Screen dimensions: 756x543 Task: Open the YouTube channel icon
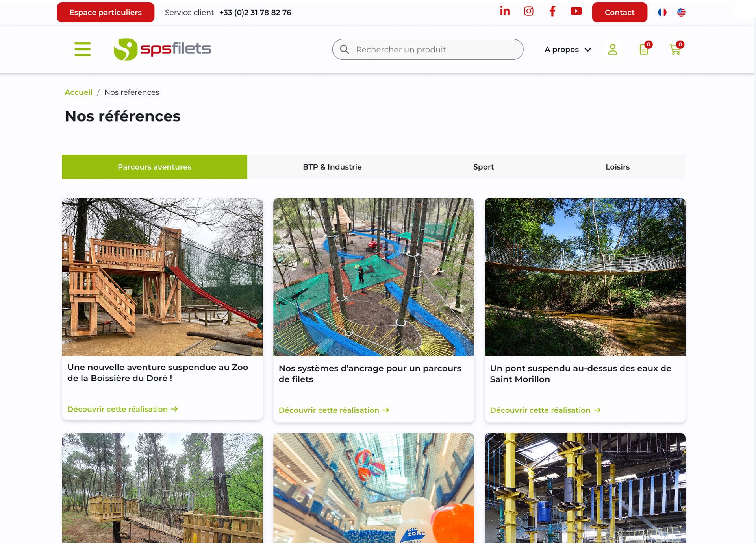click(x=576, y=11)
